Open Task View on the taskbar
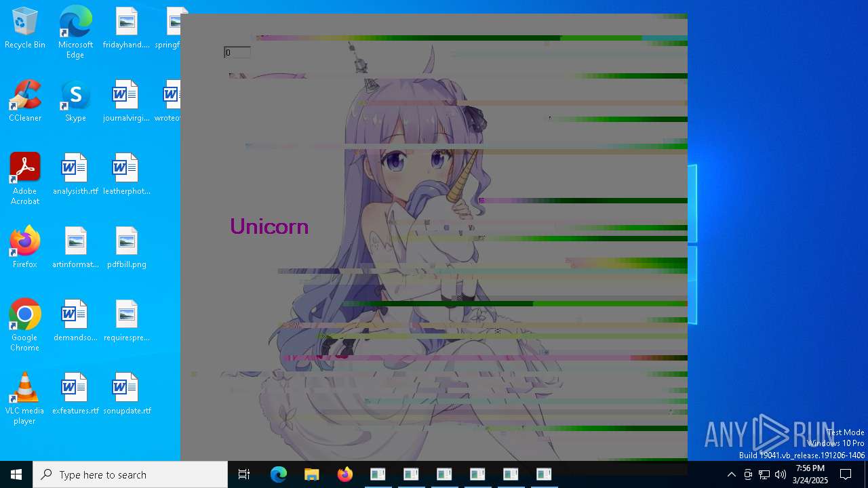This screenshot has width=868, height=488. 244,474
